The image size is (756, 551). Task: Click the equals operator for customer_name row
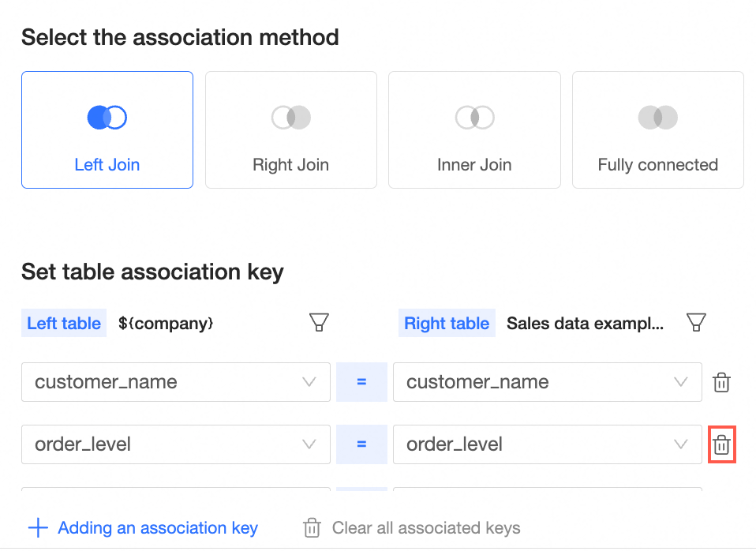(361, 382)
